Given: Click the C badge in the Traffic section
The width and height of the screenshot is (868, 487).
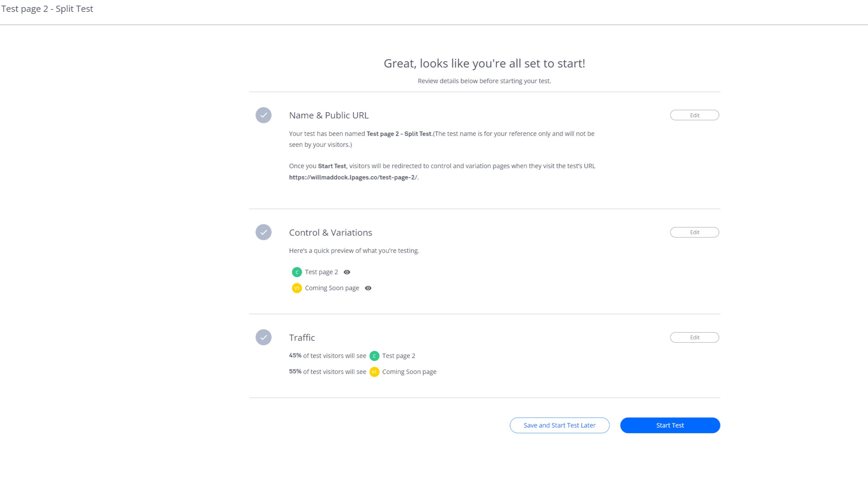Looking at the screenshot, I should click(x=374, y=356).
